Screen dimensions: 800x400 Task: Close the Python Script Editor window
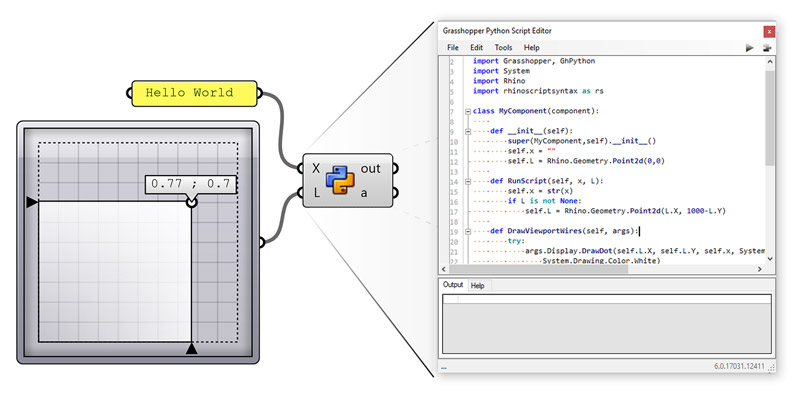pos(768,31)
